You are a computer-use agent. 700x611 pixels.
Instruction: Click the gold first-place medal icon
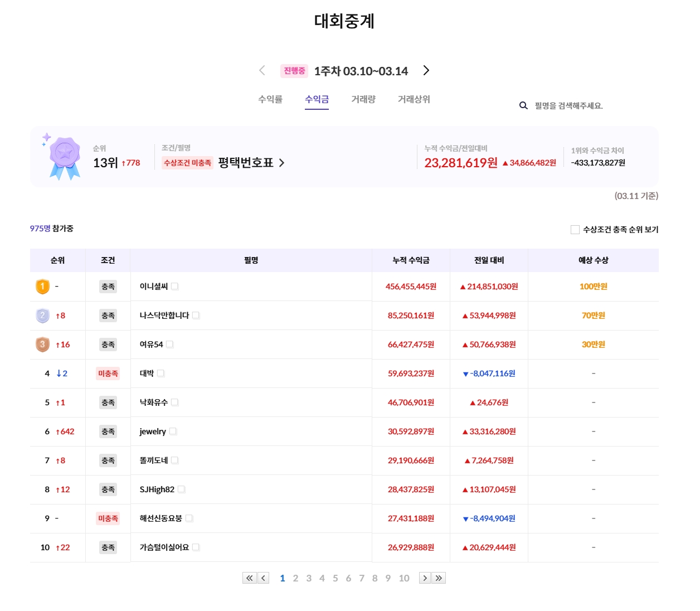(42, 287)
